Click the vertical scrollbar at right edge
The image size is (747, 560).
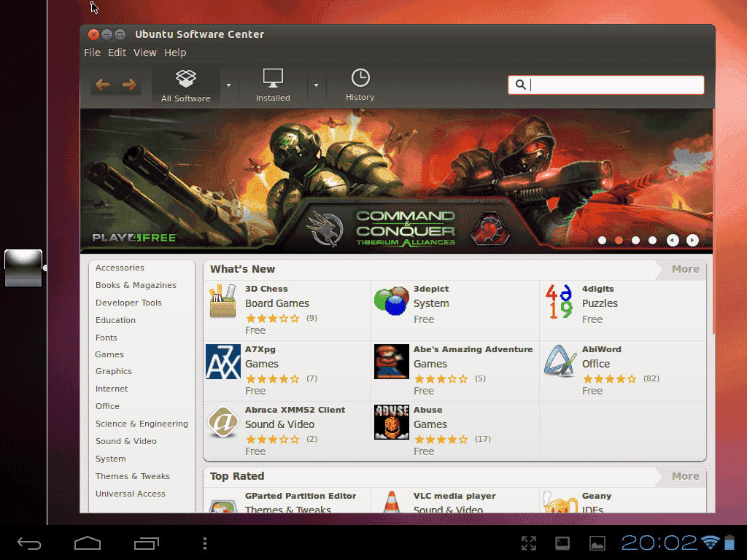click(x=713, y=222)
